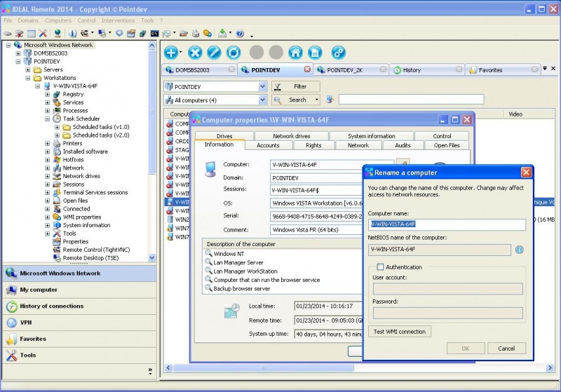Close the POINTDEV tab
This screenshot has width=561, height=392.
[x=307, y=69]
